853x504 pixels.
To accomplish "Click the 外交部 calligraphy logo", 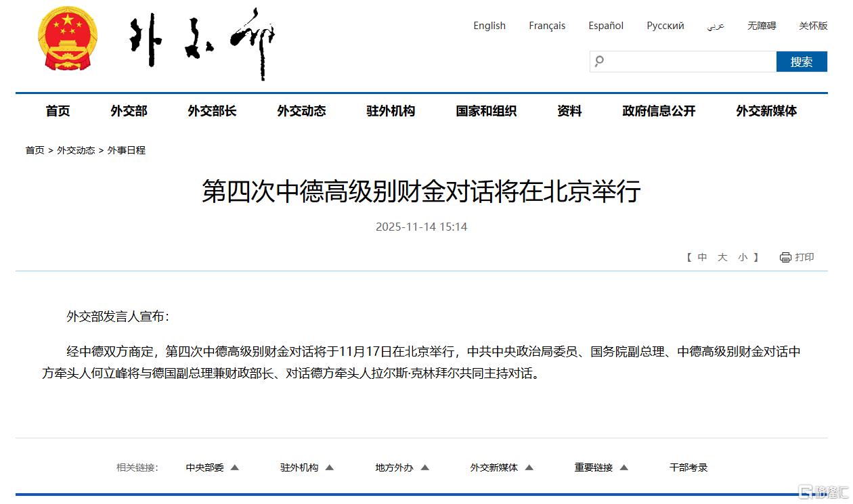I will [x=202, y=43].
